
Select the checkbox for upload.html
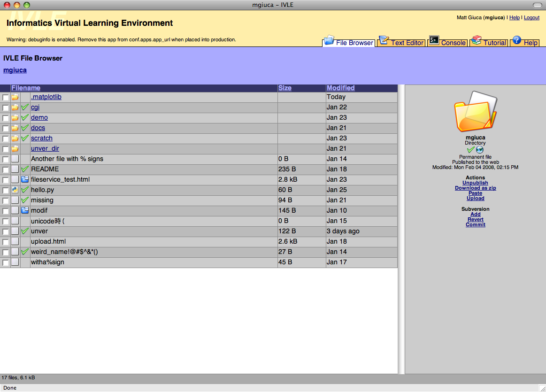click(6, 242)
